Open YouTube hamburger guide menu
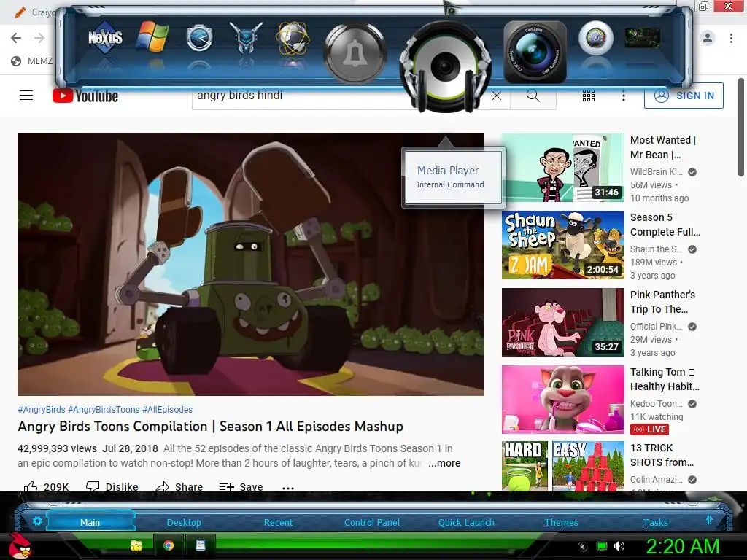 tap(26, 96)
